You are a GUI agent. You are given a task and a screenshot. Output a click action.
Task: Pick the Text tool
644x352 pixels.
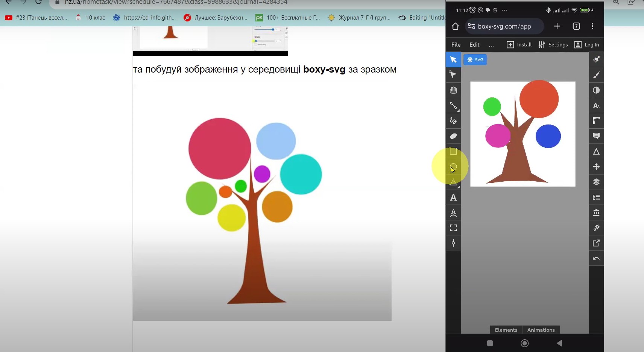coord(453,197)
